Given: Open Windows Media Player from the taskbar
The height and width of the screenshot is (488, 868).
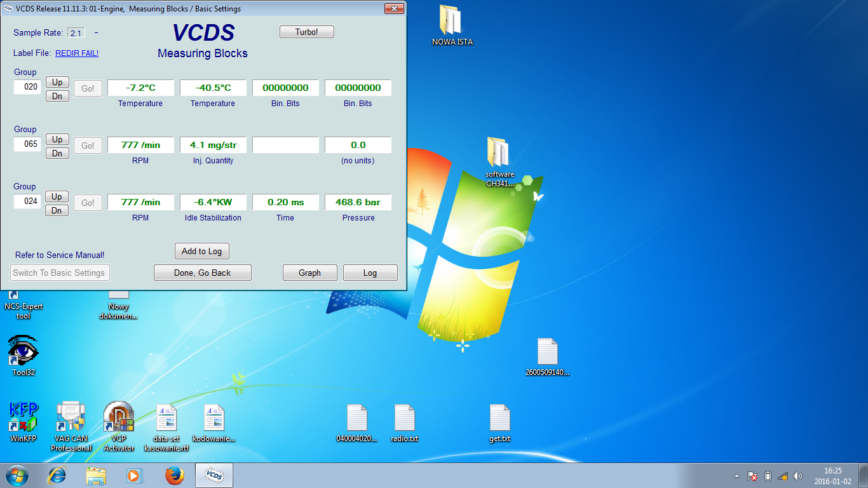Looking at the screenshot, I should (x=135, y=475).
